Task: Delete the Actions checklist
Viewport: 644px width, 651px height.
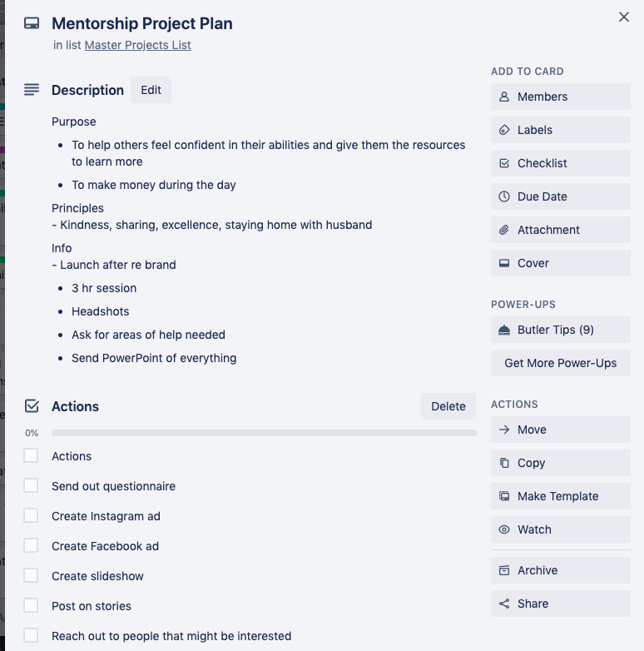Action: pos(448,406)
